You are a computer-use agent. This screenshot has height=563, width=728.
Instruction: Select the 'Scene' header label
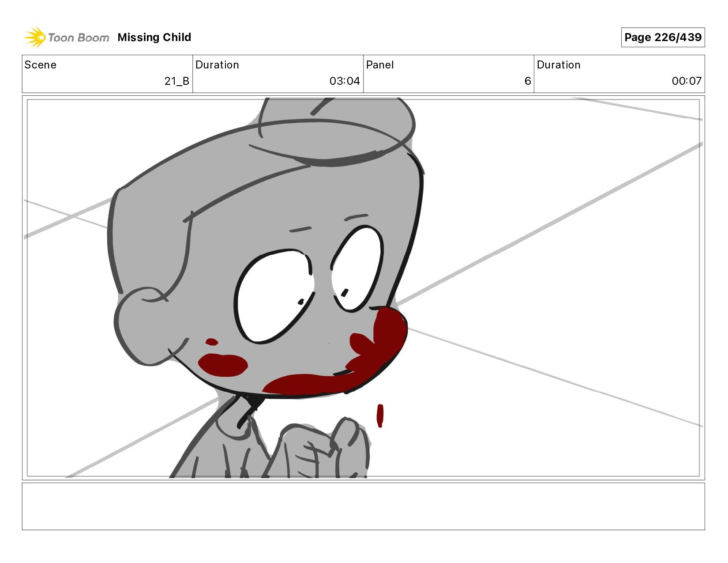point(41,65)
